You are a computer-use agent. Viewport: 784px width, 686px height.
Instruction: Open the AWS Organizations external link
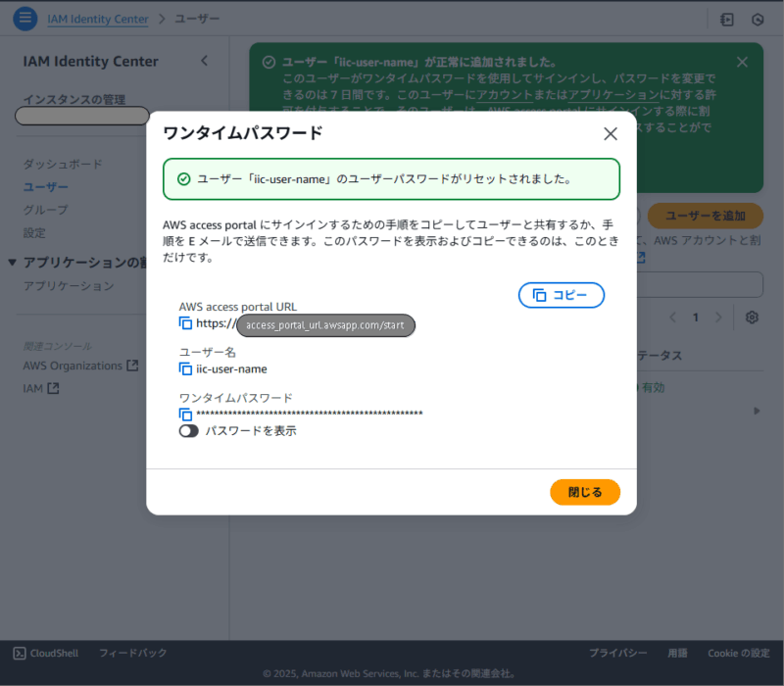pyautogui.click(x=80, y=366)
